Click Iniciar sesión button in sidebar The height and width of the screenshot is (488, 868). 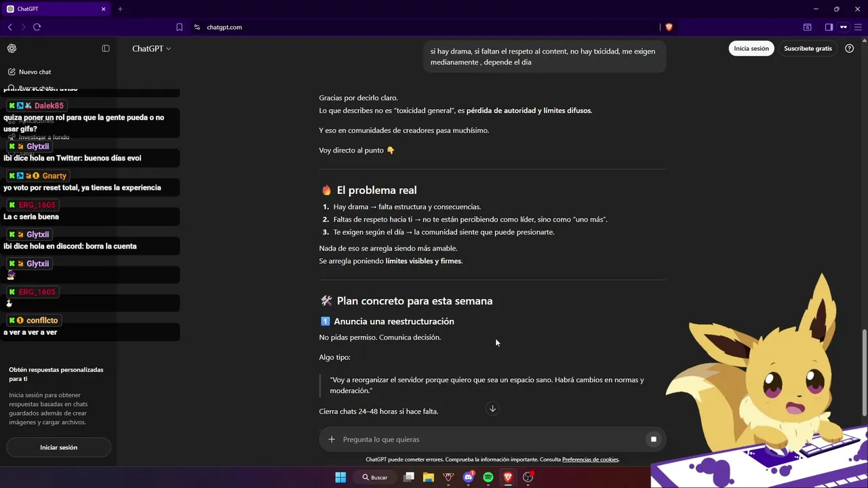(58, 447)
